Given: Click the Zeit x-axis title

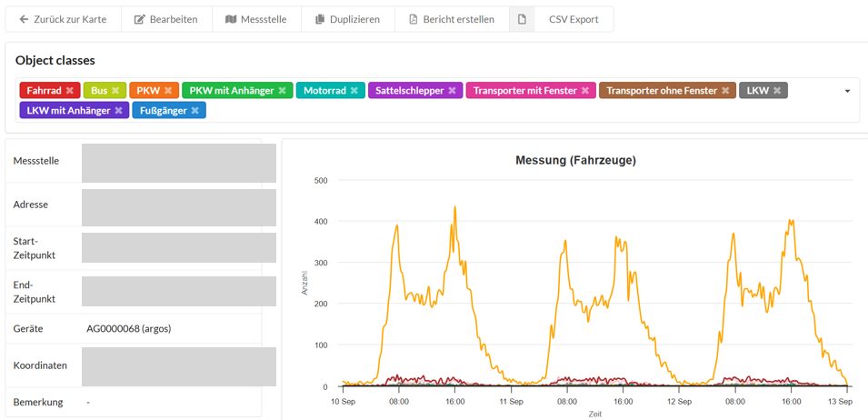Looking at the screenshot, I should click(595, 414).
